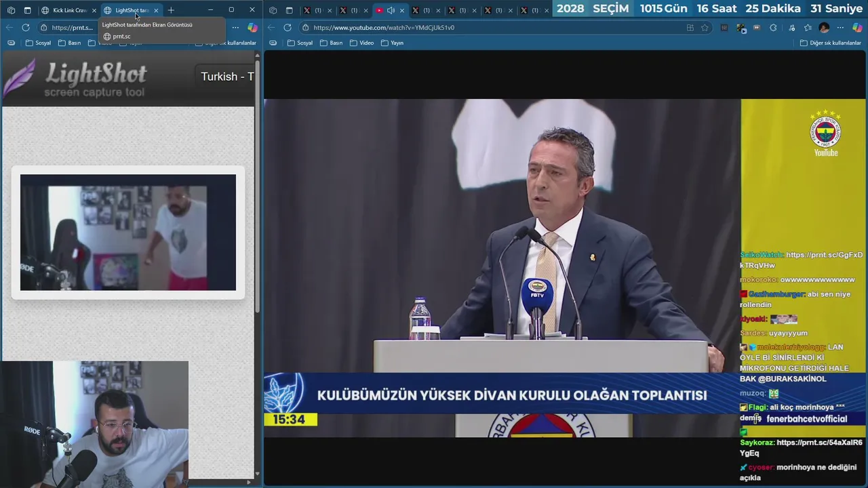The width and height of the screenshot is (868, 488).
Task: Open Sosyal bookmarks folder in left browser
Action: (x=38, y=43)
